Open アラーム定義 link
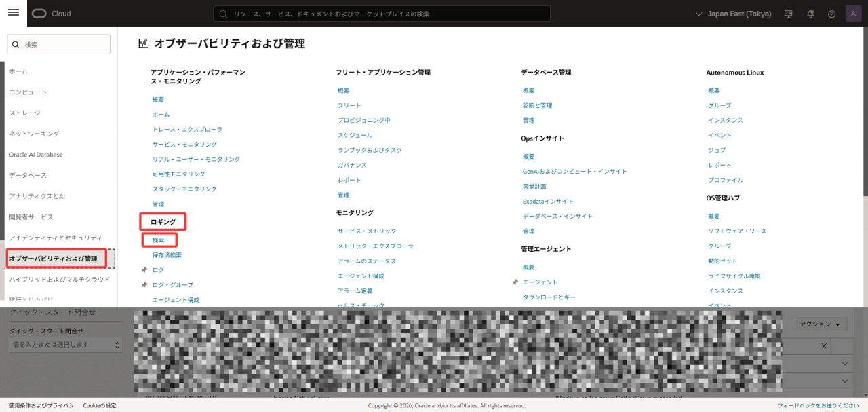This screenshot has width=868, height=412. (355, 291)
